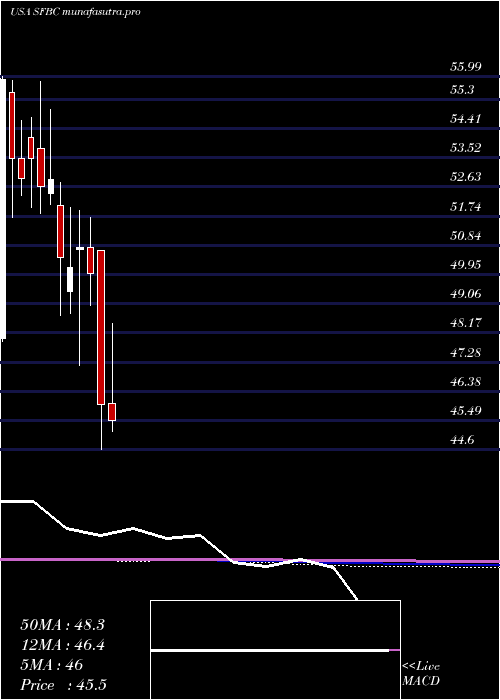Click the 45.49 price level label
Viewport: 500px width, 700px height.
(x=465, y=411)
